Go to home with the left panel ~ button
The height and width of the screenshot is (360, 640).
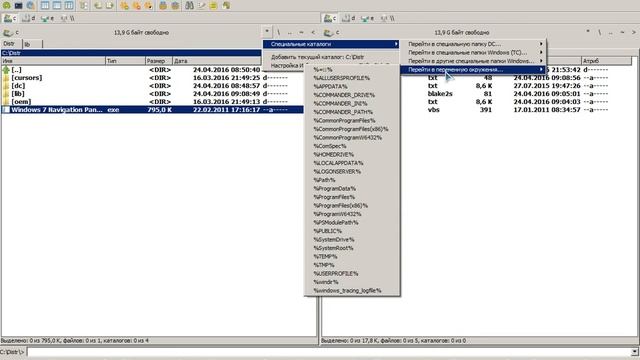click(x=301, y=32)
